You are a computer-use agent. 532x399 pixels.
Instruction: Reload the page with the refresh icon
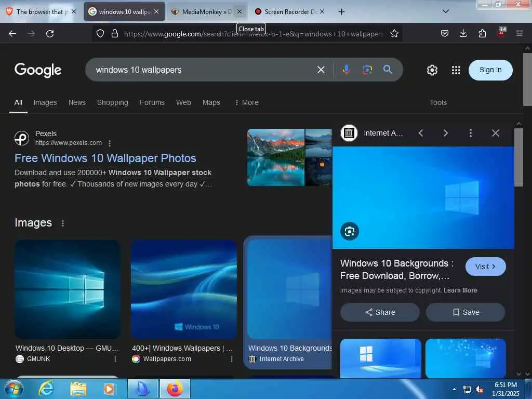tap(50, 34)
